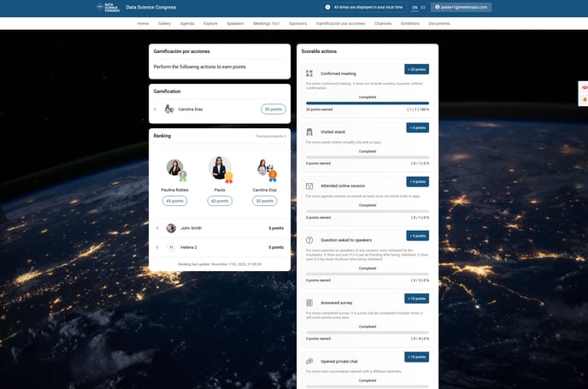Click Paulina Robles' profile photo
Viewport: 588px width, 389px height.
click(x=175, y=168)
